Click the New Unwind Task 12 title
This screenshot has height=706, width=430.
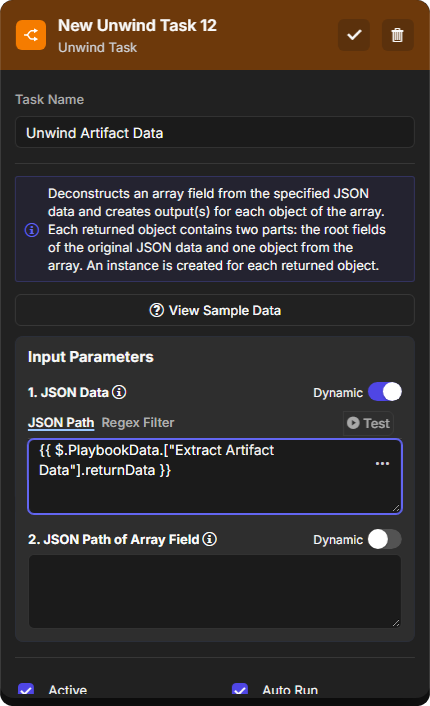tap(137, 26)
